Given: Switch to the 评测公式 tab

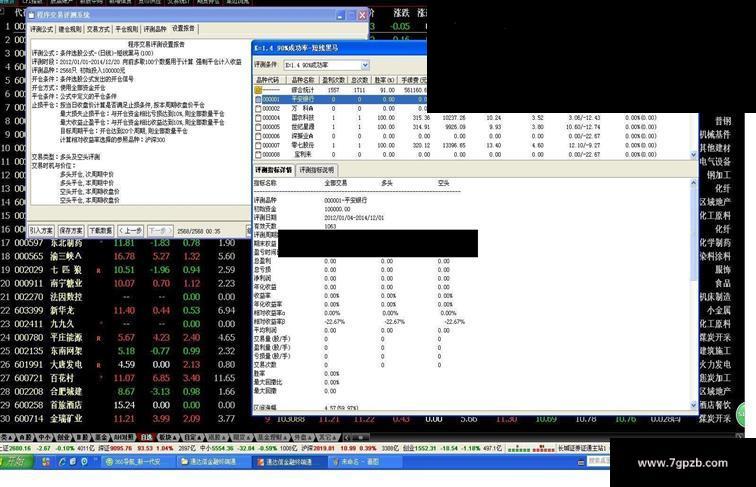Looking at the screenshot, I should 41,29.
